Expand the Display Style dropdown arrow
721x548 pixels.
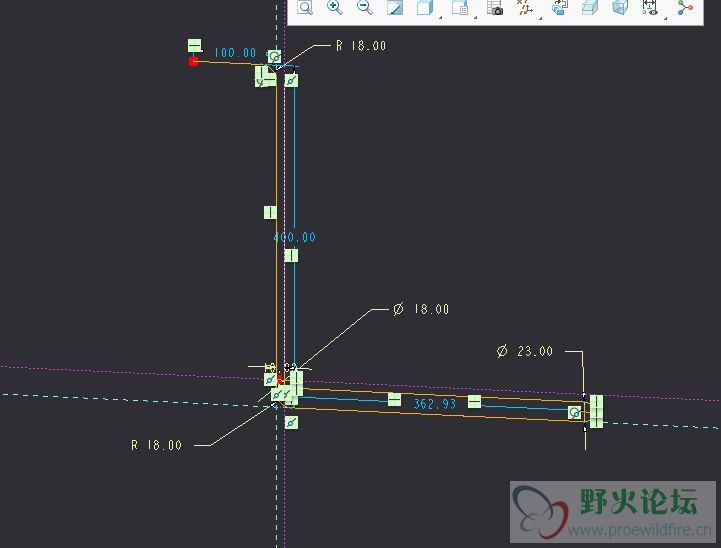(441, 18)
